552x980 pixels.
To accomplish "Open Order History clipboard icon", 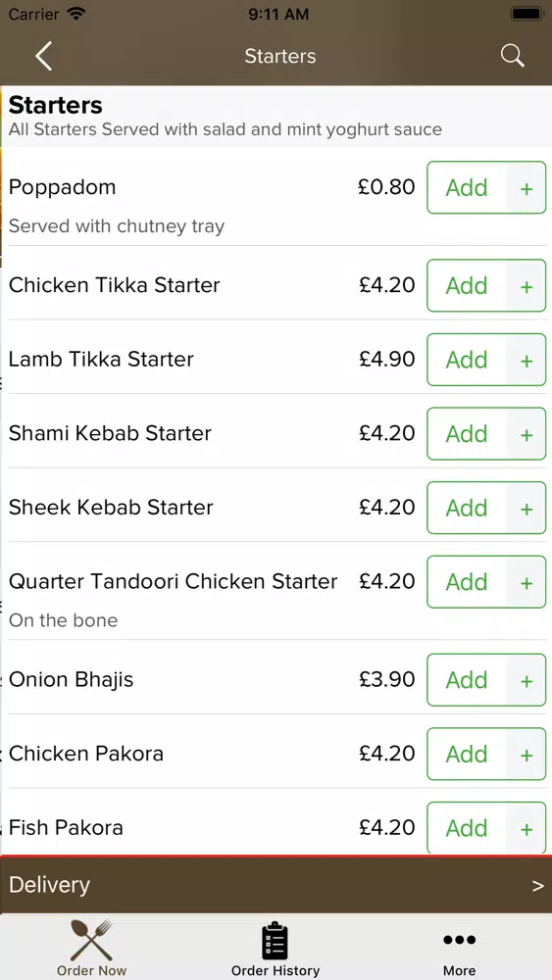I will pyautogui.click(x=276, y=940).
